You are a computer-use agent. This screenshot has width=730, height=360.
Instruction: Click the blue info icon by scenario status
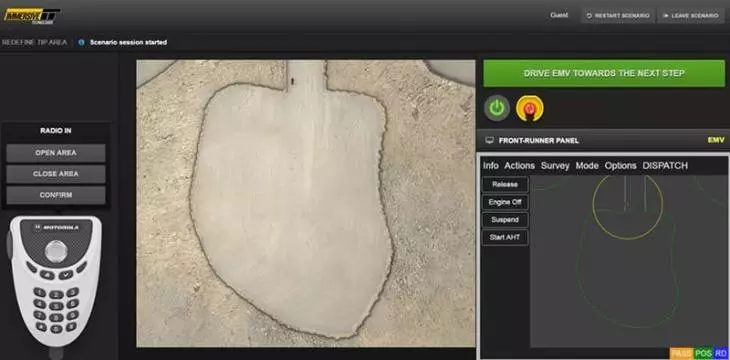[81, 42]
